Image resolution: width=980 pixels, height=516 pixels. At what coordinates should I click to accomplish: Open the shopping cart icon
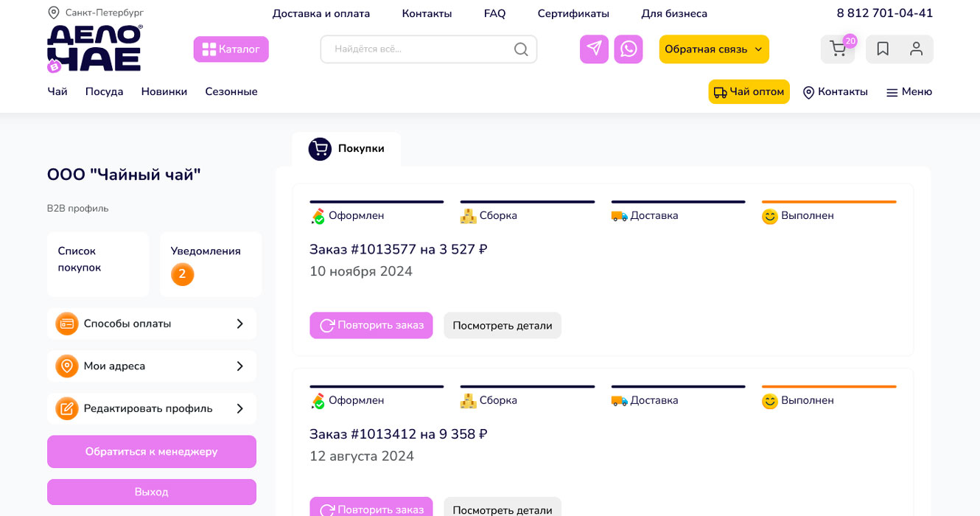click(838, 49)
